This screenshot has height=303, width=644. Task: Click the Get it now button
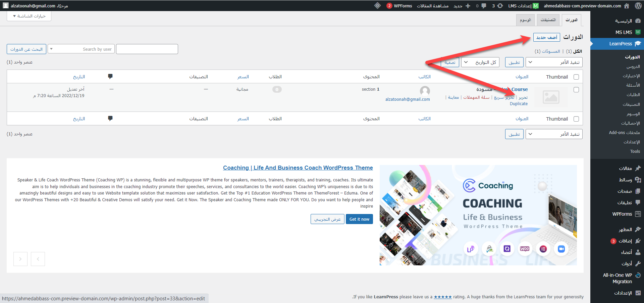(359, 219)
